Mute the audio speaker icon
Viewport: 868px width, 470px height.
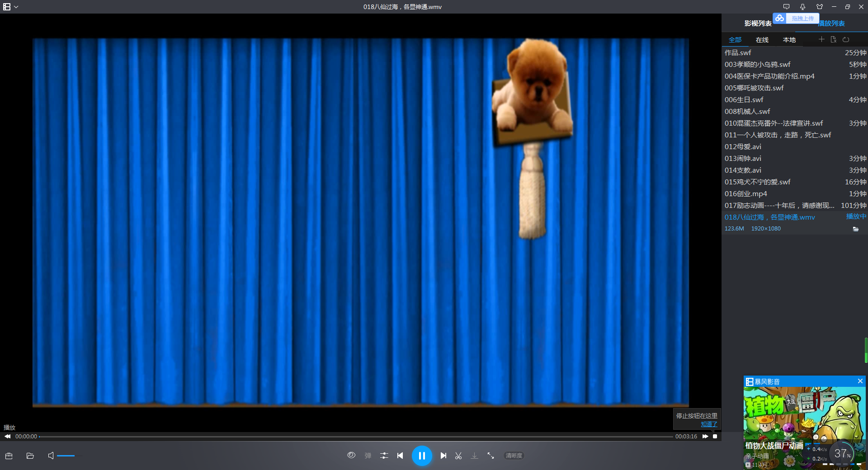coord(51,456)
